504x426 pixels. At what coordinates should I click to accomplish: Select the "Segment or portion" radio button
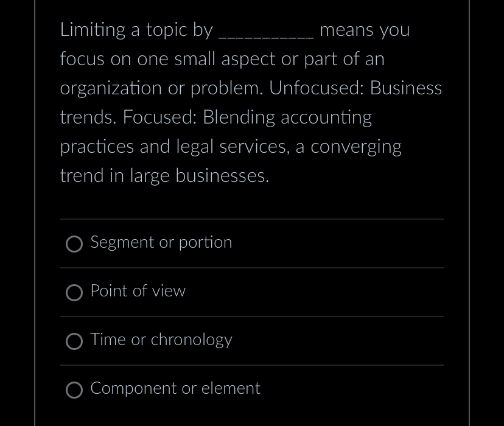pos(74,244)
